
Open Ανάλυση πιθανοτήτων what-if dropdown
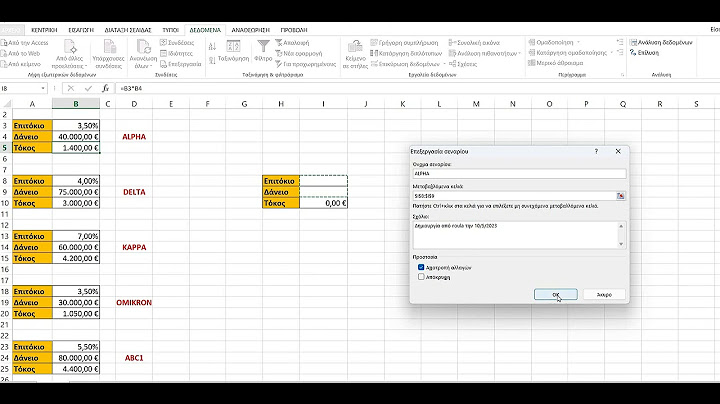pyautogui.click(x=519, y=54)
